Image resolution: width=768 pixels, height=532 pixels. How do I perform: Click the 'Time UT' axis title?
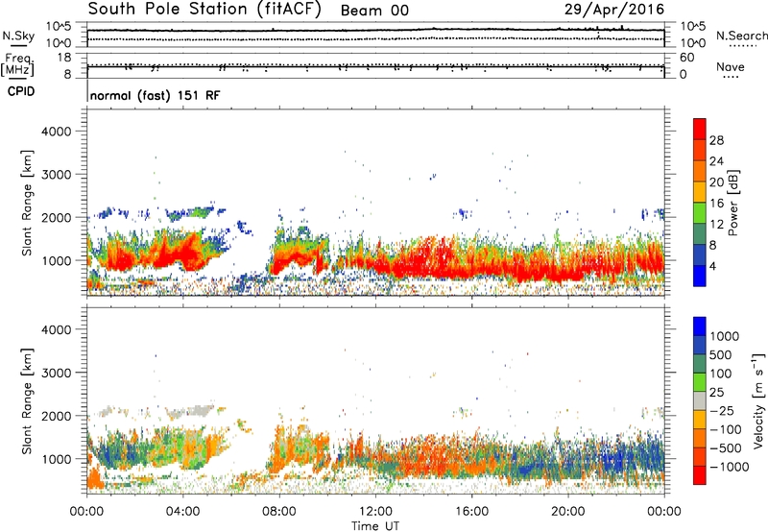(x=375, y=526)
